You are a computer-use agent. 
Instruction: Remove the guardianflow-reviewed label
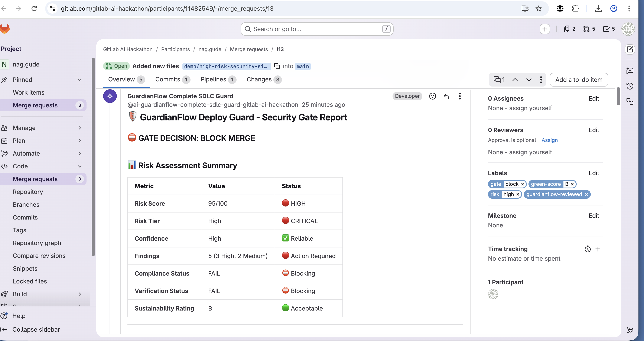pyautogui.click(x=586, y=195)
